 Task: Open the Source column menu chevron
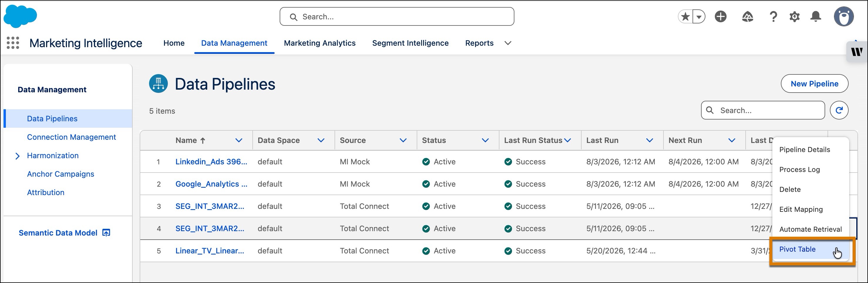(x=403, y=140)
